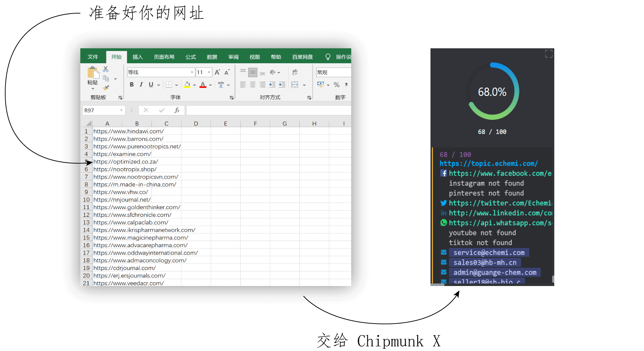Click the Cut scissors icon
644x351 pixels.
tap(106, 69)
